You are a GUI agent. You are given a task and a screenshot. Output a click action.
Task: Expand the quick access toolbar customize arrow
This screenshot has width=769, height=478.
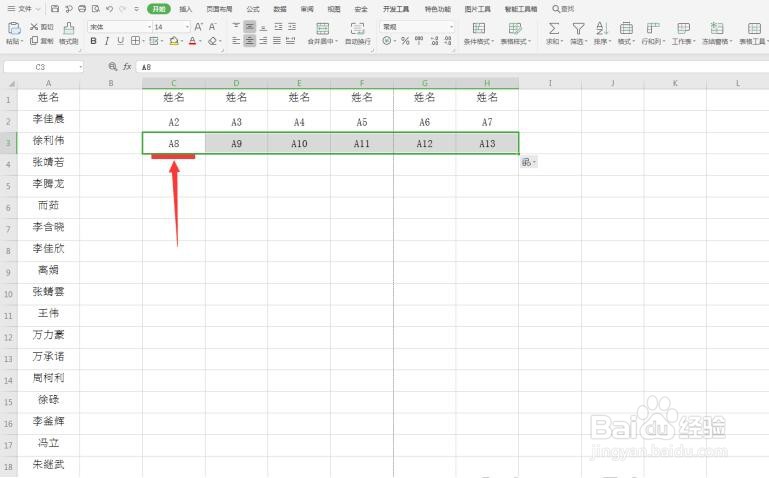point(136,9)
